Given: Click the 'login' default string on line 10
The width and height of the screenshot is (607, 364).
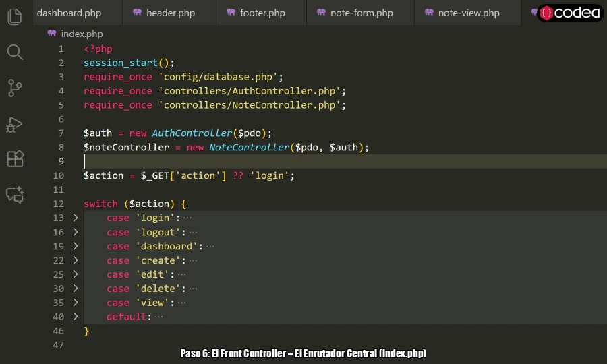Looking at the screenshot, I should [269, 175].
